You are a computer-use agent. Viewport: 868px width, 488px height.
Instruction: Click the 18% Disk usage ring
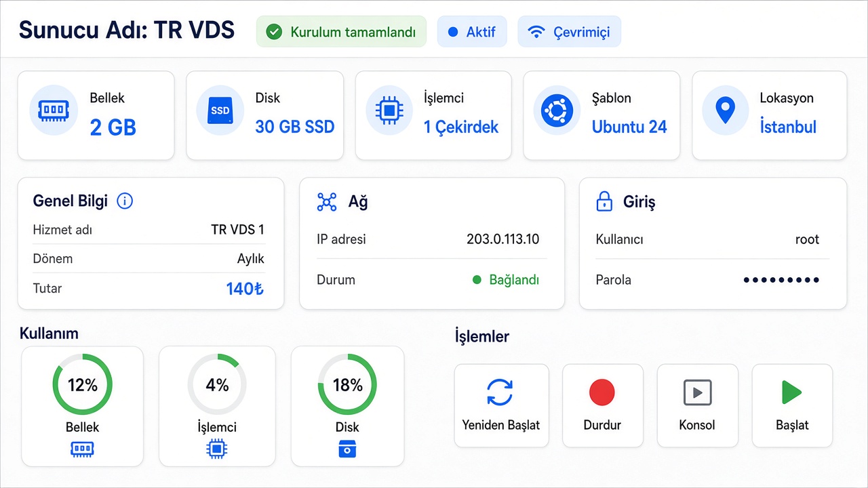348,385
